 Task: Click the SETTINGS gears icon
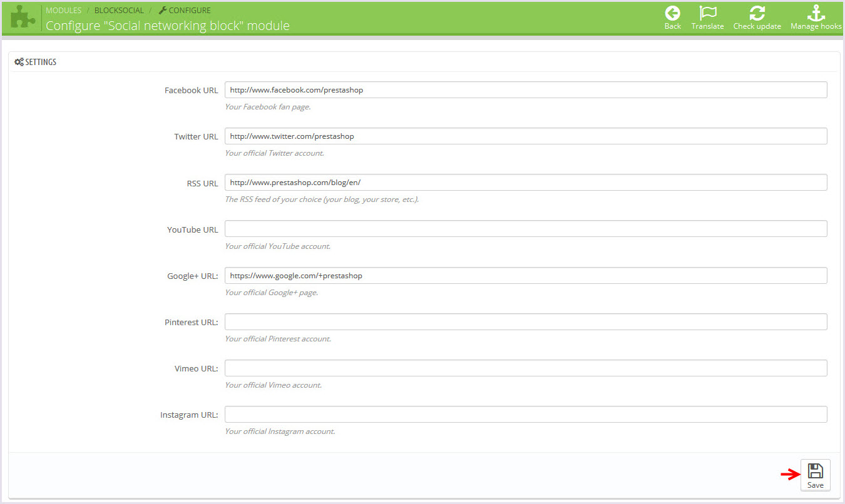19,62
